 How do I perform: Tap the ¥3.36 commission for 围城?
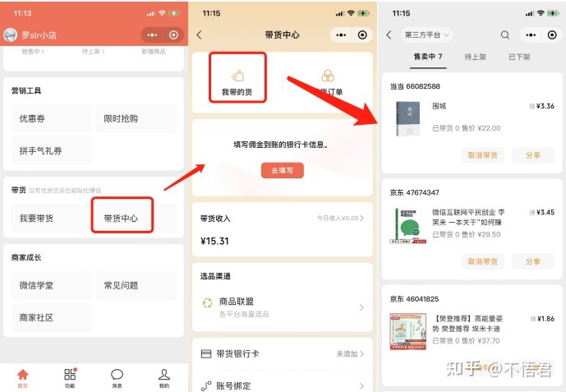coord(545,106)
